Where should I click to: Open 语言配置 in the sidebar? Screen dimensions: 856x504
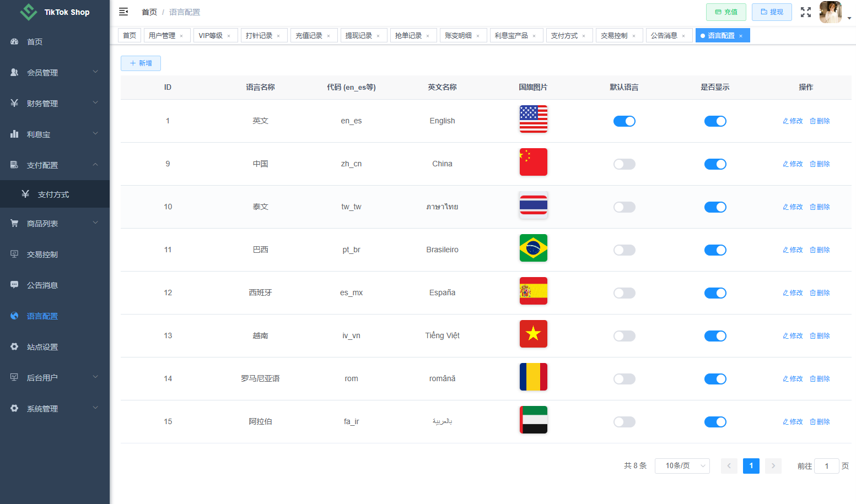coord(55,316)
